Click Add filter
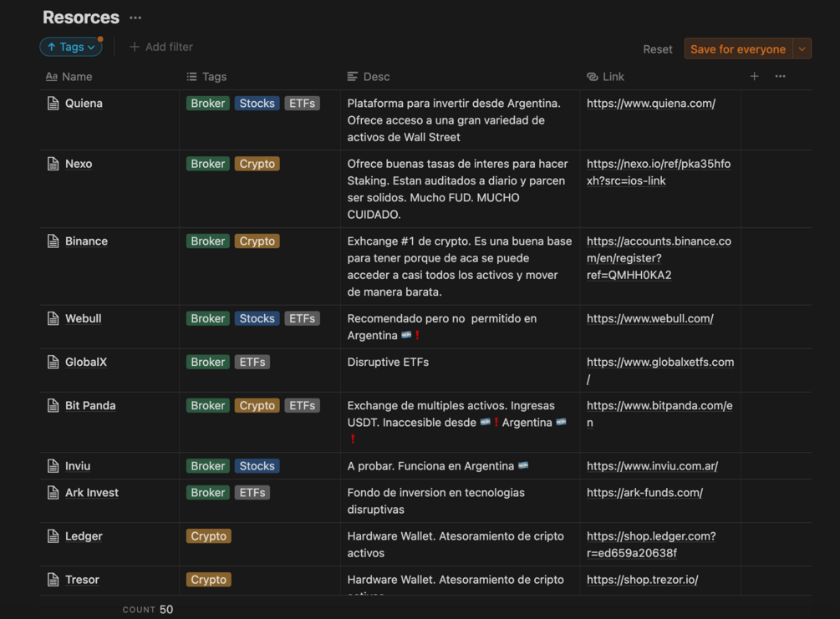The width and height of the screenshot is (840, 619). (161, 47)
